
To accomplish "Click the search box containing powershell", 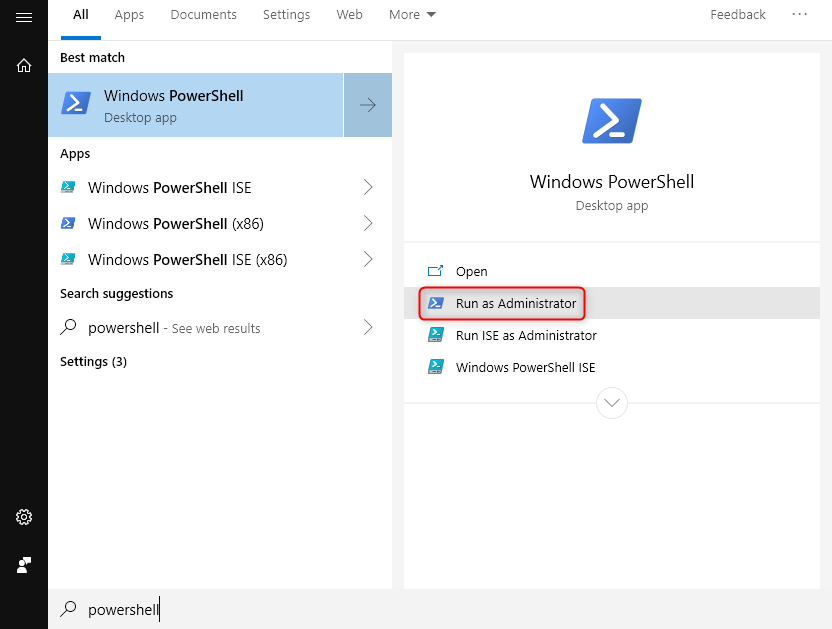I will tap(300, 609).
